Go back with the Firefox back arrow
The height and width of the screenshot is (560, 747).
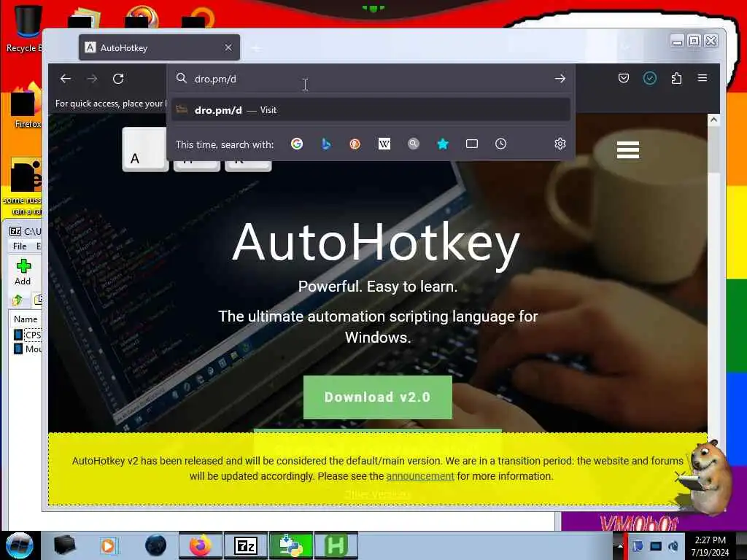[x=66, y=79]
